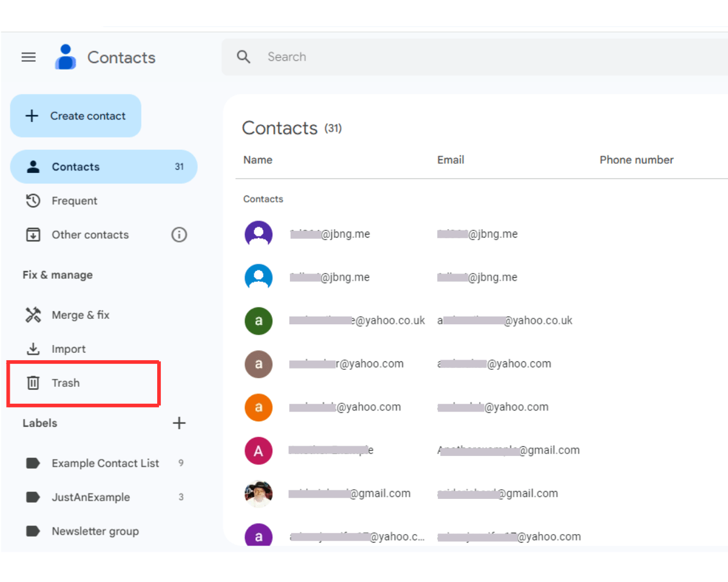Screen dimensions: 728x582
Task: Click the Fix & manage heading
Action: 58,275
